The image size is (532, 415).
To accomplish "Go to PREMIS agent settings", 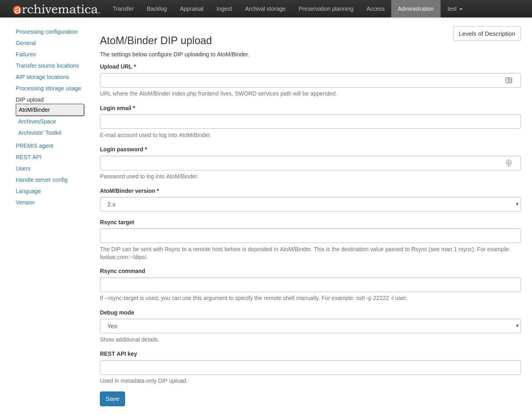I will [34, 146].
